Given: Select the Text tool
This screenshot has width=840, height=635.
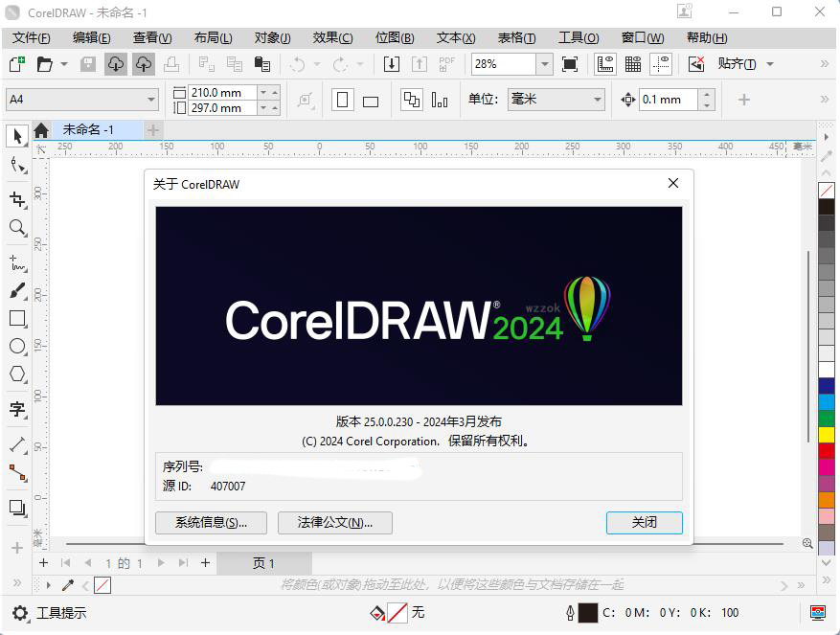Looking at the screenshot, I should point(17,409).
